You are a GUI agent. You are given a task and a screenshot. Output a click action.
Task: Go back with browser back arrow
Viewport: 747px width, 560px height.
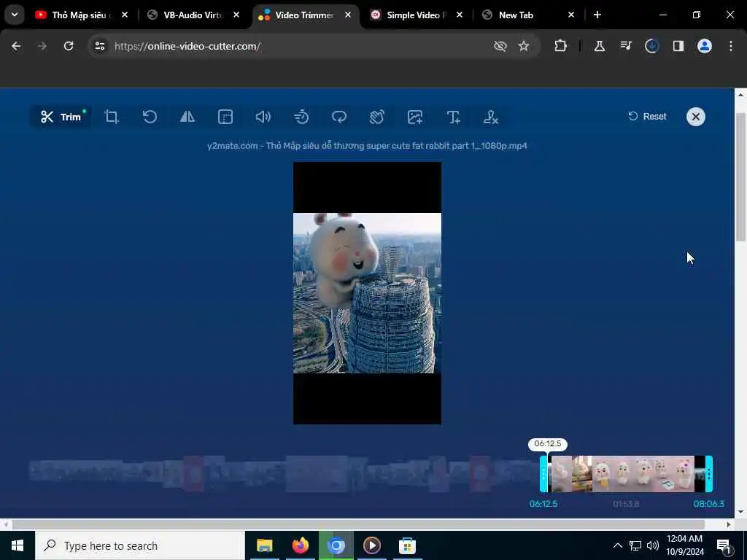click(x=16, y=46)
